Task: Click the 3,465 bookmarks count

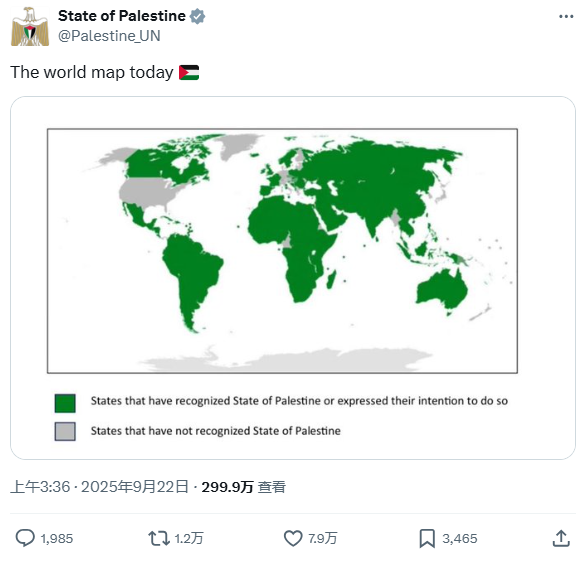Action: point(460,539)
